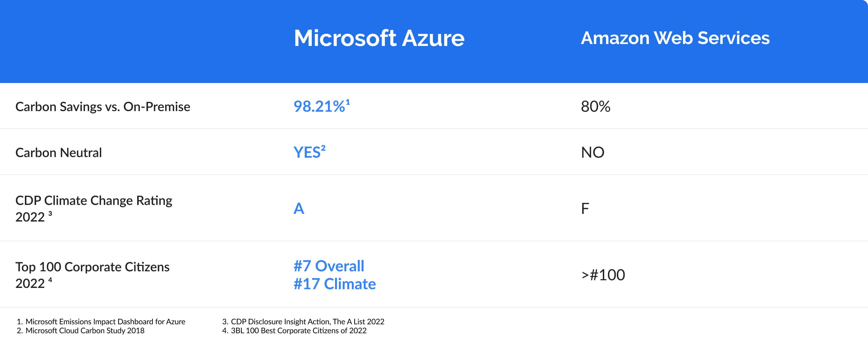
Task: Click the F rating for AWS
Action: [x=585, y=208]
